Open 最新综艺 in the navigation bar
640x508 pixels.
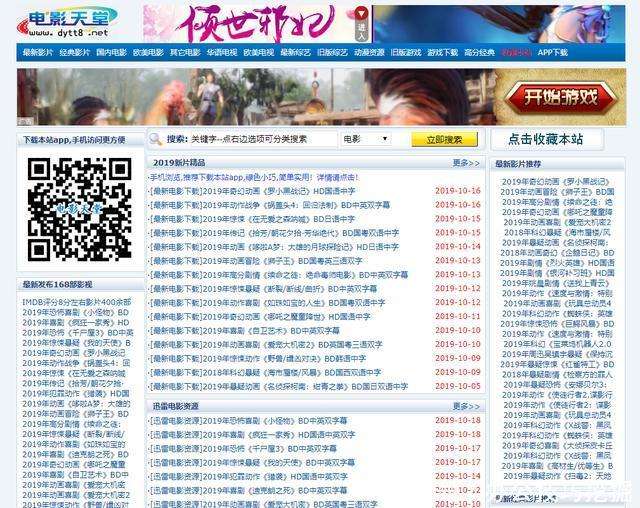296,53
